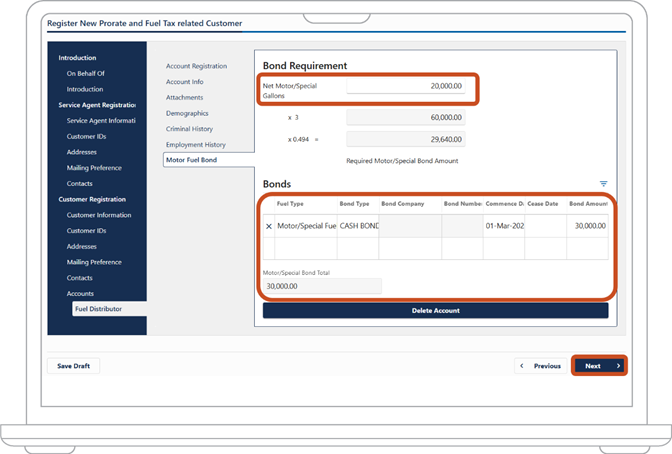Open the Attachments tab
The width and height of the screenshot is (672, 454).
point(184,97)
